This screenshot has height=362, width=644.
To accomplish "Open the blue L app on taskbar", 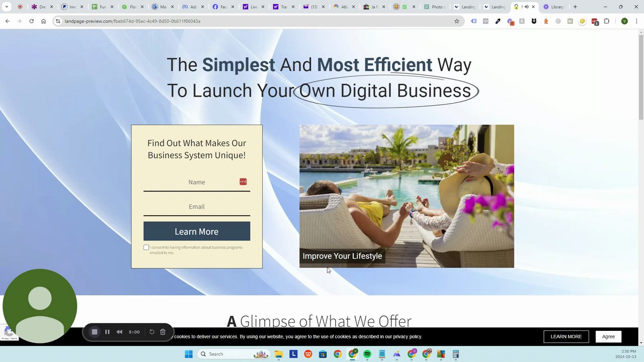I will 293,354.
